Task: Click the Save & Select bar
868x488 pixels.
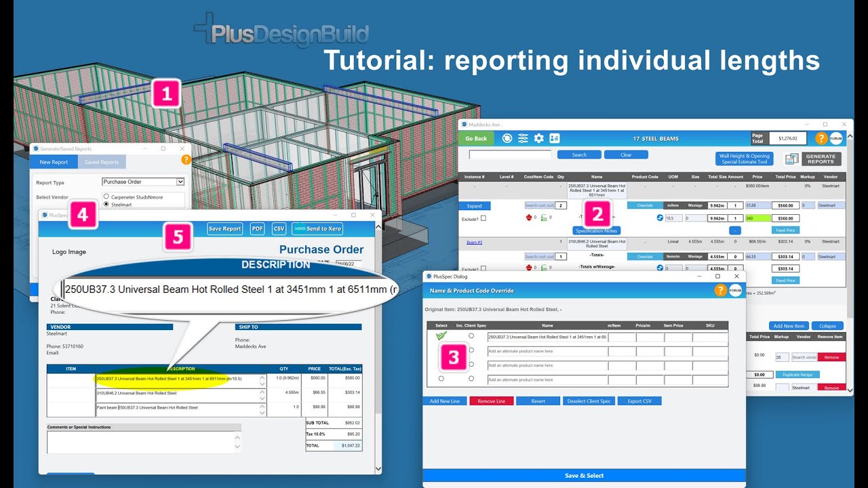Action: pos(584,476)
